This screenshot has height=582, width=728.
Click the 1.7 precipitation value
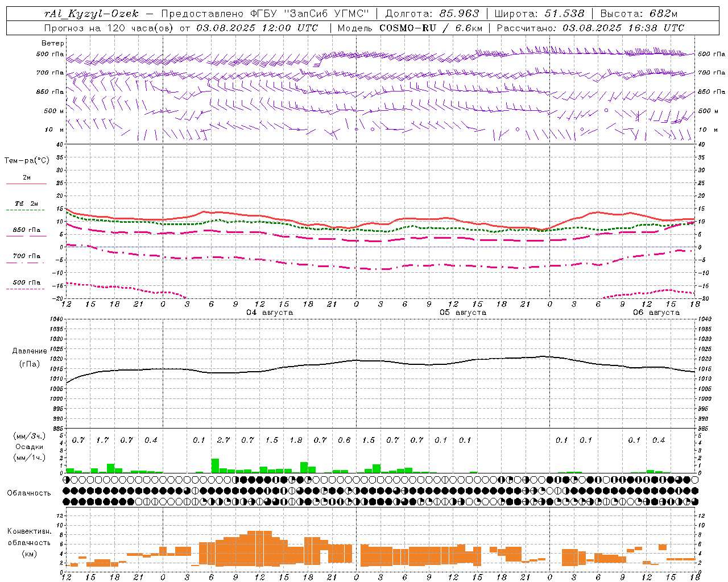pos(102,440)
